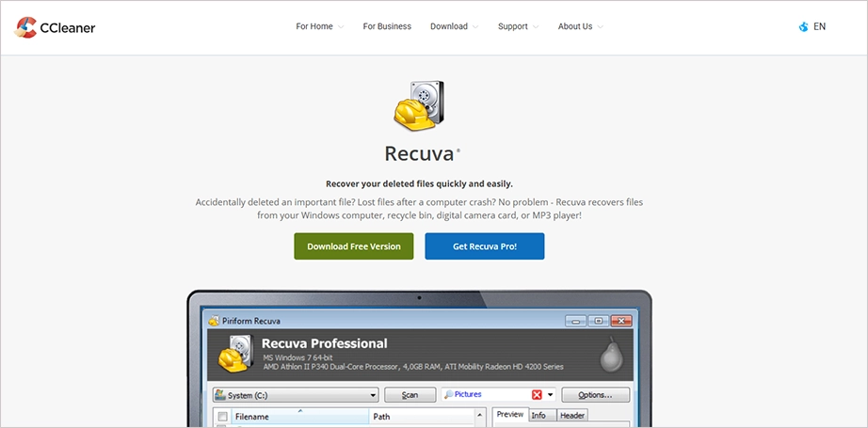Click the AMD Athlon II P340 system info line
This screenshot has width=868, height=428.
point(413,367)
